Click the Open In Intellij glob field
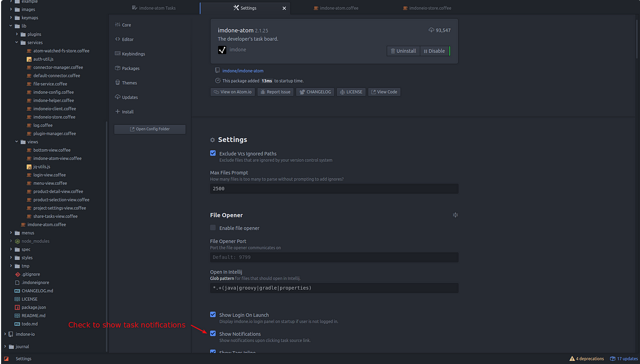 (334, 288)
